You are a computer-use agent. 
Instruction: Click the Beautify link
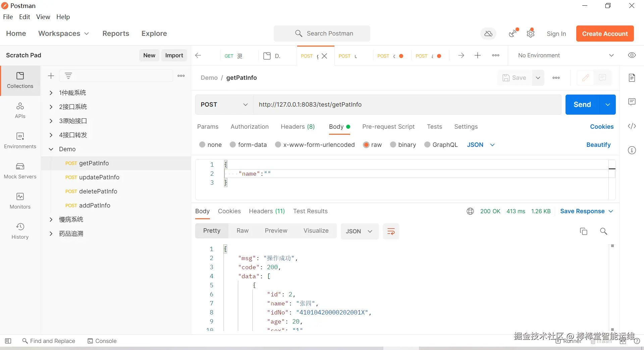598,145
